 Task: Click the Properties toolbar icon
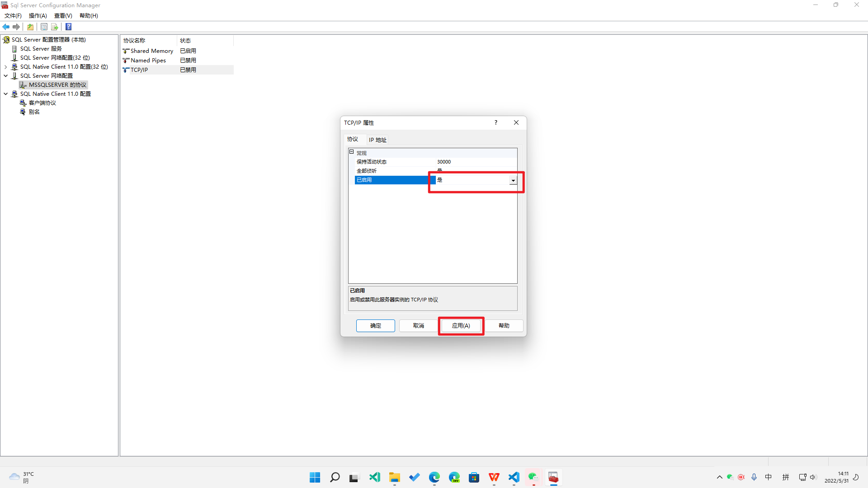44,27
